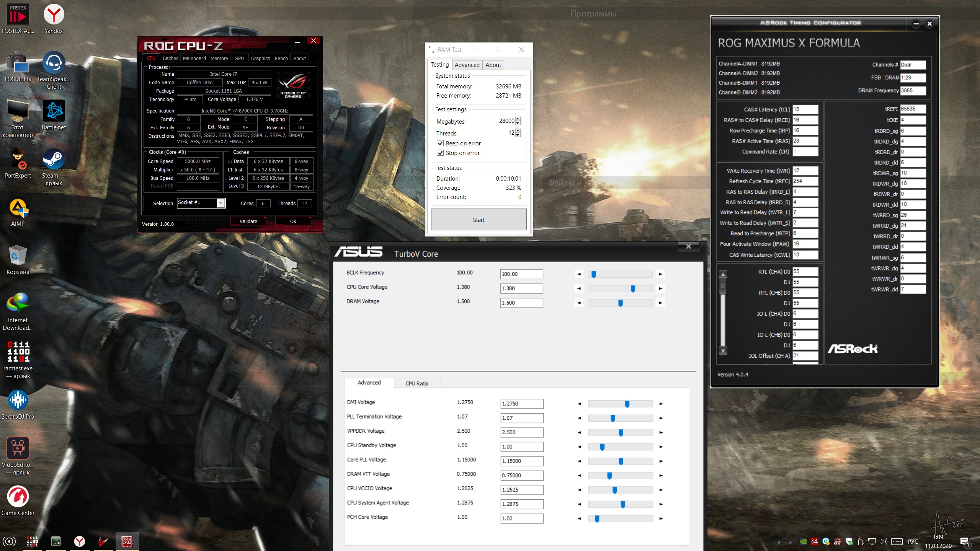The width and height of the screenshot is (980, 551).
Task: Toggle the Beep on error checkbox
Action: click(440, 143)
